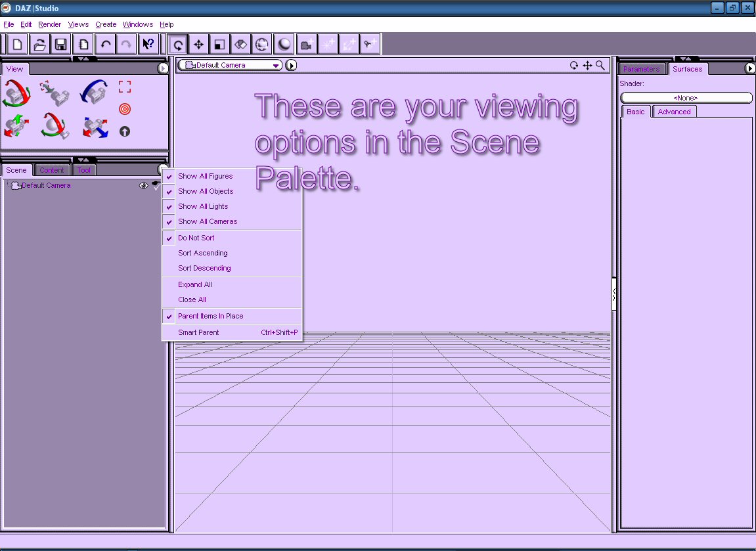
Task: Click the faded point light toolbar icon
Action: click(327, 45)
